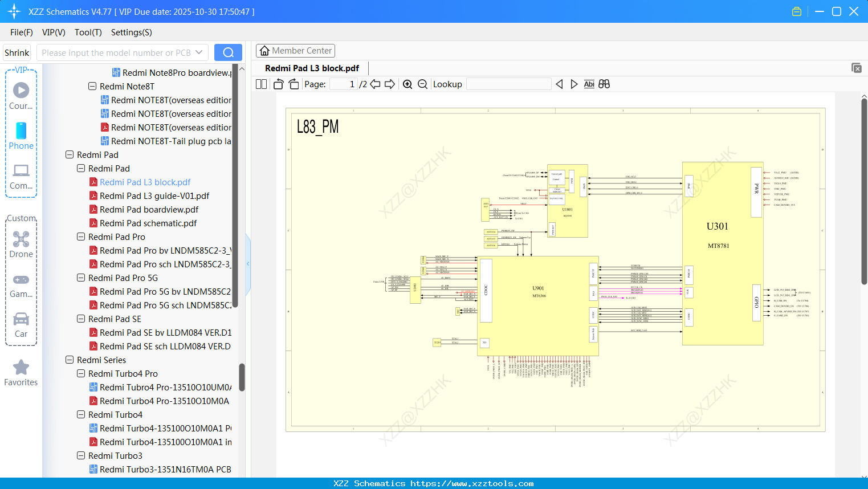Rotate page counterclockwise
This screenshot has width=868, height=489.
278,84
